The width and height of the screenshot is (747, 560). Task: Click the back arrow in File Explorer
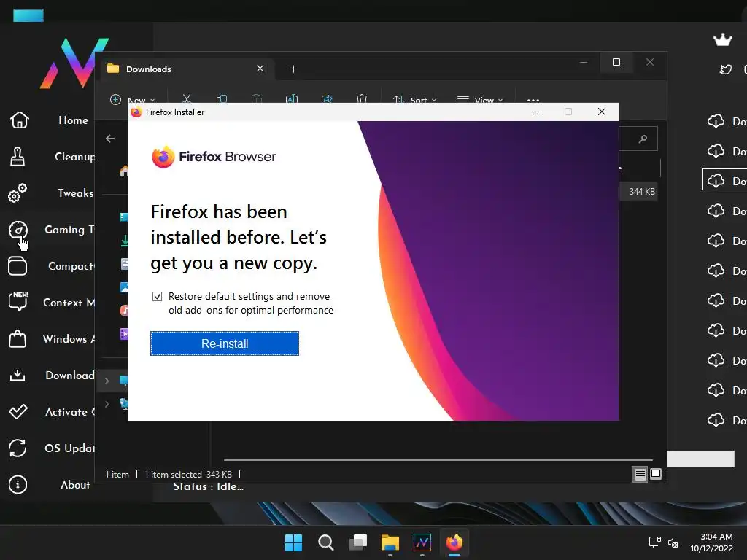[110, 139]
